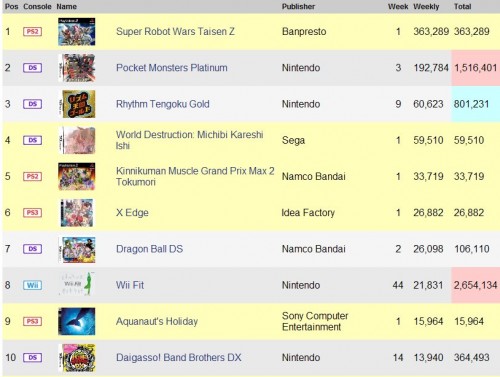500x377 pixels.
Task: Click the DS console badge beside Pocket Monsters Platinum
Action: (32, 68)
